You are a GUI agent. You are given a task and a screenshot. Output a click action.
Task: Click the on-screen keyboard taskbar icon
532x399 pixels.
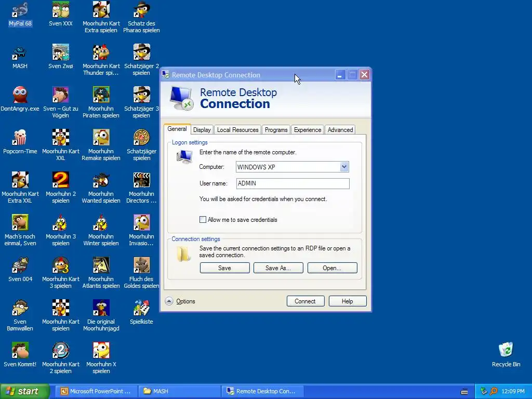(x=464, y=392)
